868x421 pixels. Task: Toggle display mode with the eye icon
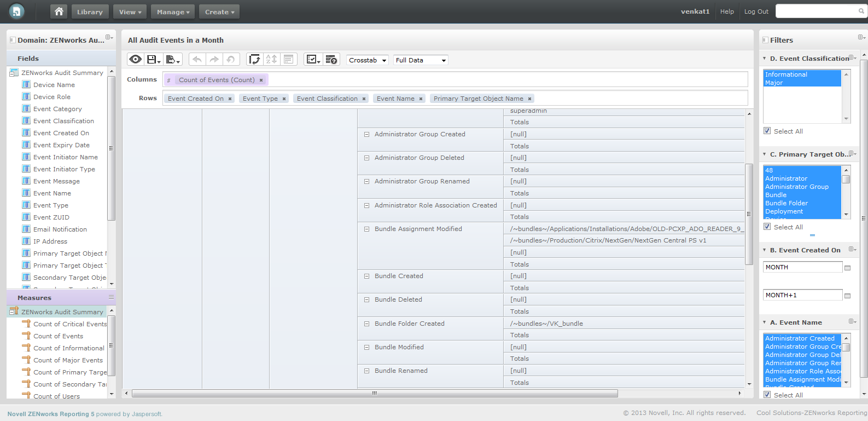point(136,60)
